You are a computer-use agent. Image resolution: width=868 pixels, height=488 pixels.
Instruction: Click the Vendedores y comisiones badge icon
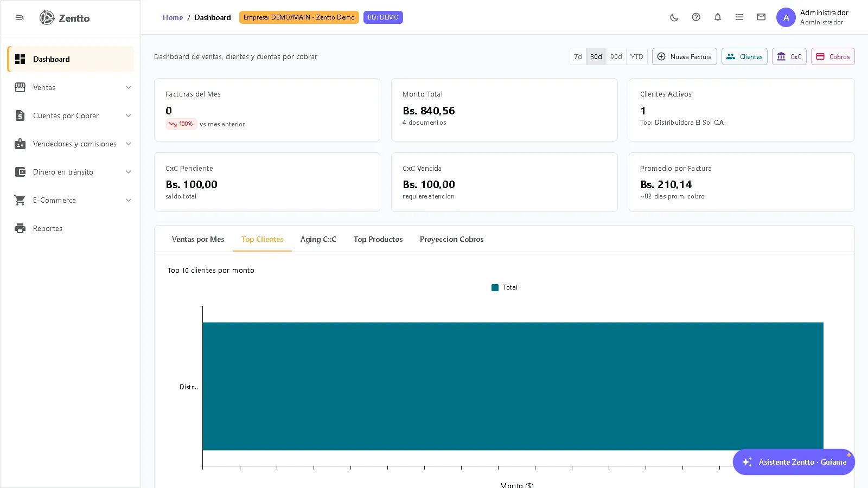click(20, 144)
